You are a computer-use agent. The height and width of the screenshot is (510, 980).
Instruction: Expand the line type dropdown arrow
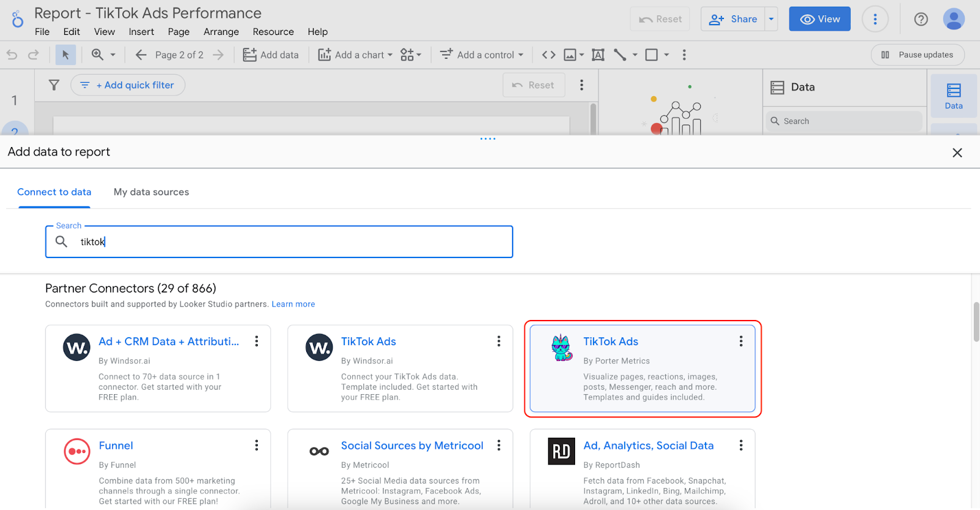tap(635, 55)
